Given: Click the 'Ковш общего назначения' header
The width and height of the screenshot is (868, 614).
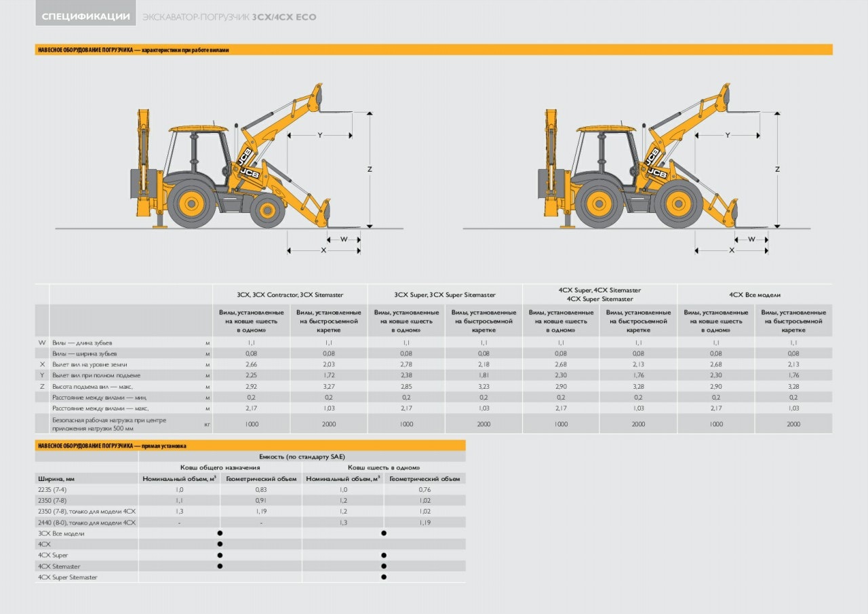Looking at the screenshot, I should [220, 467].
